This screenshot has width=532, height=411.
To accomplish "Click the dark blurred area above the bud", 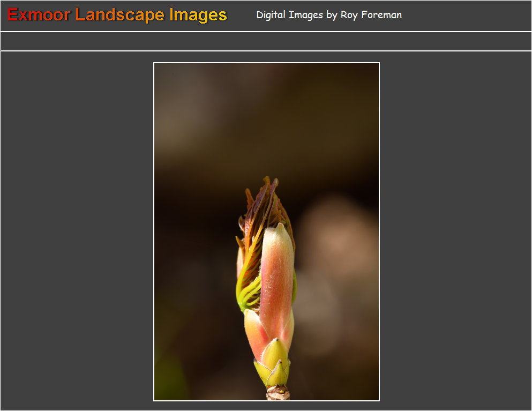I will pyautogui.click(x=266, y=118).
